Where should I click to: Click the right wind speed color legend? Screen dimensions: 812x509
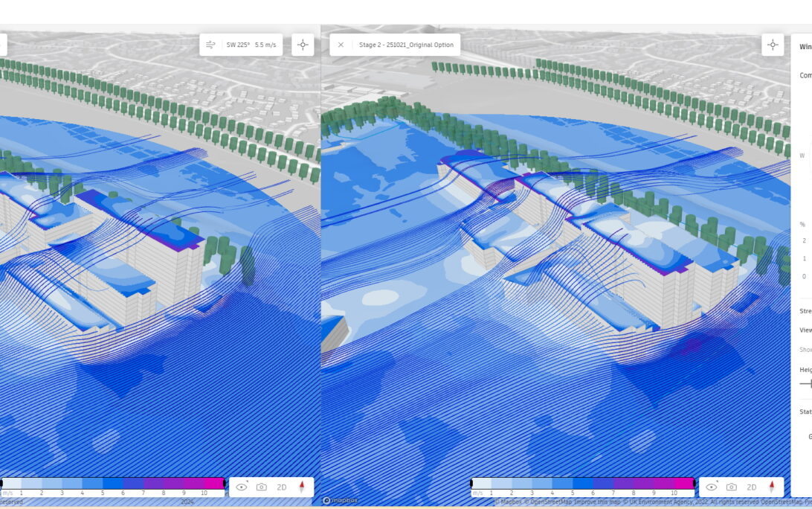tap(583, 484)
